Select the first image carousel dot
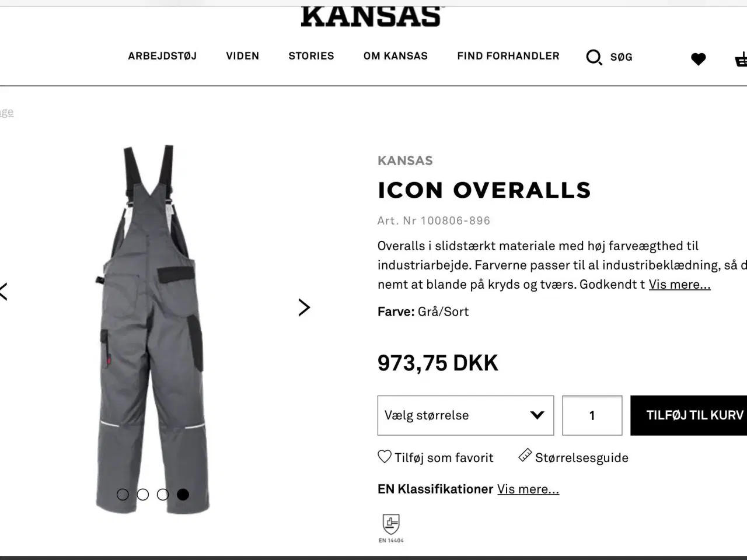The width and height of the screenshot is (747, 560). (x=123, y=495)
